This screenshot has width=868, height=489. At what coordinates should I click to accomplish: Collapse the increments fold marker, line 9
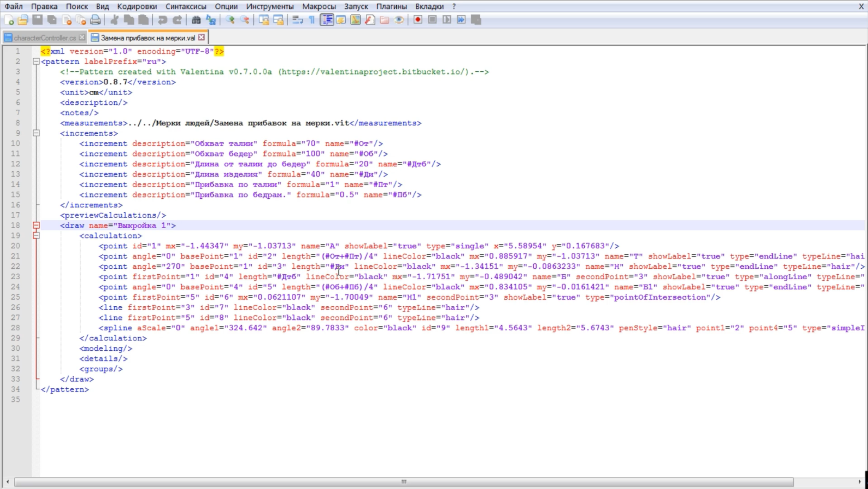pos(36,133)
